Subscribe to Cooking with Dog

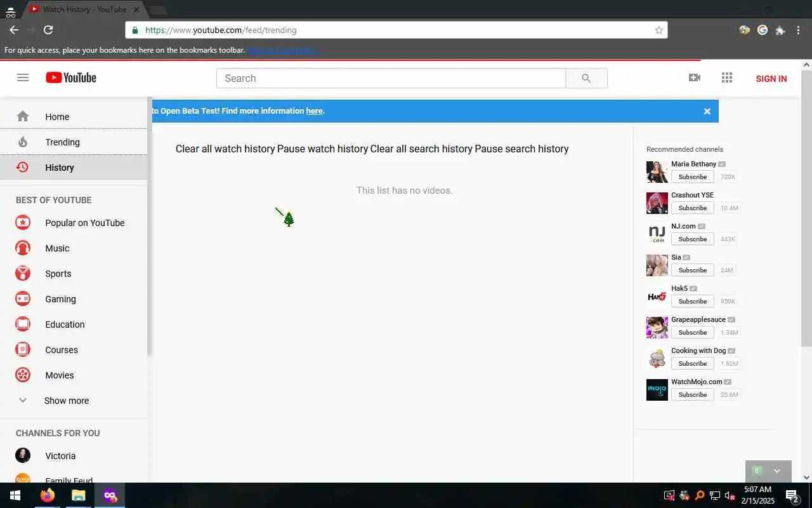(x=692, y=364)
